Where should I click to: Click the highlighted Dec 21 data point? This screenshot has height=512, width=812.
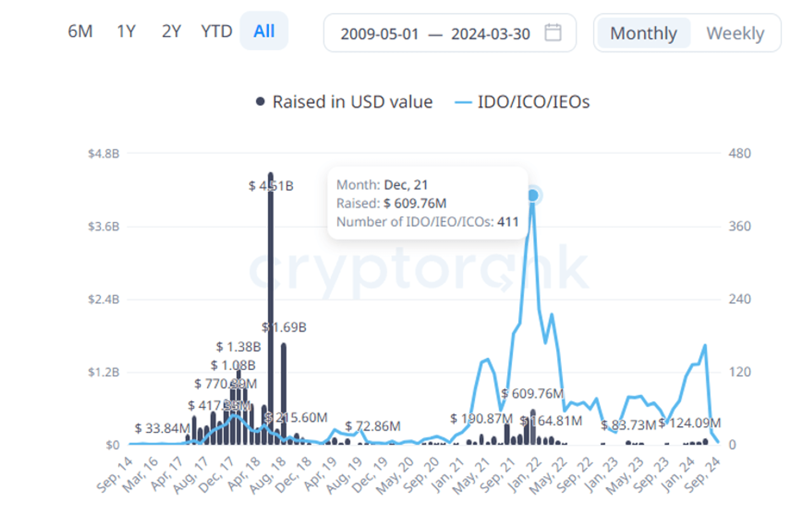[533, 195]
